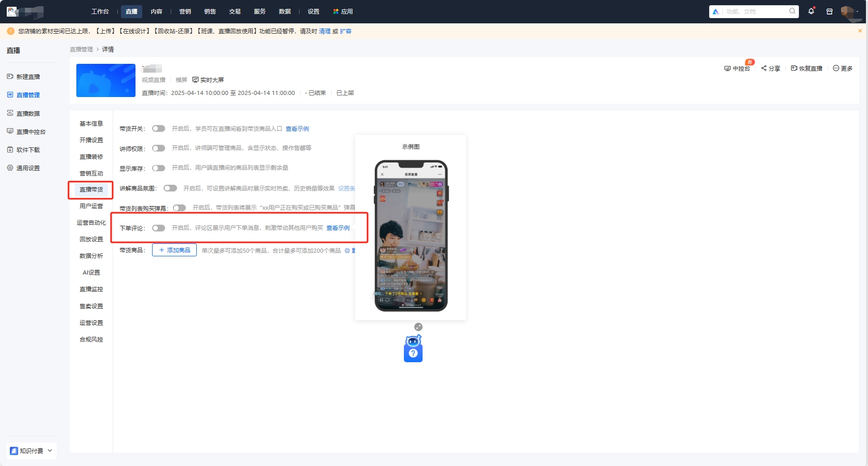Open 实时大屏 real-time screen

coord(208,80)
